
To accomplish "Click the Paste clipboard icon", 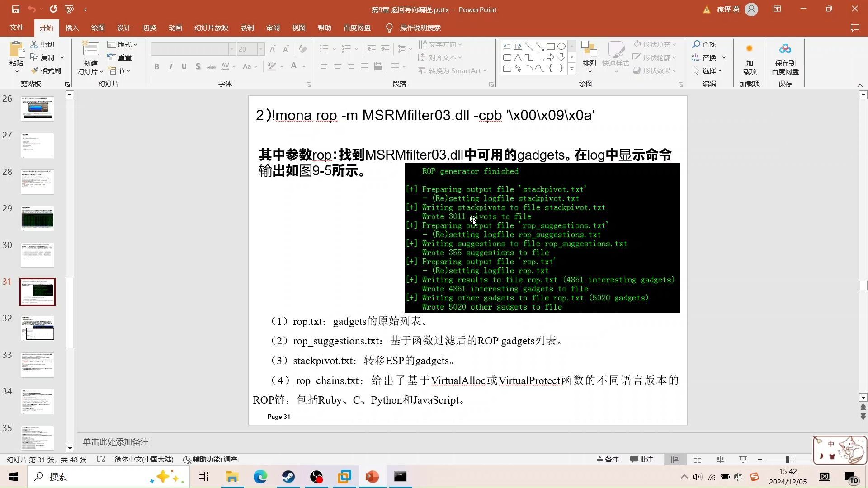I will [x=17, y=50].
